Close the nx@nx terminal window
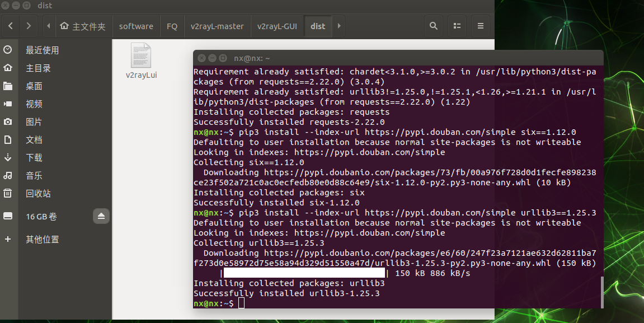644x323 pixels. point(201,58)
